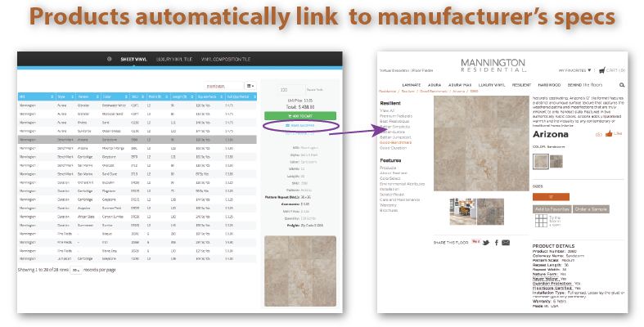Switch to the Vinyl Composition Tile tab

tap(224, 60)
